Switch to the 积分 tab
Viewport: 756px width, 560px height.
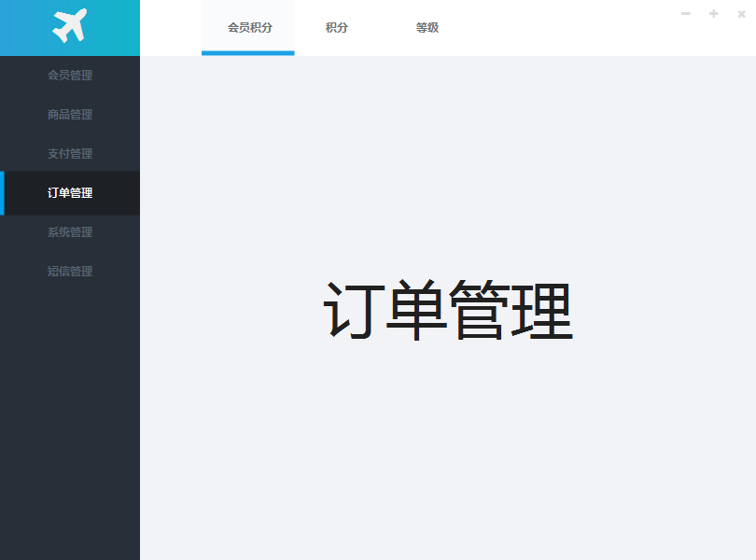click(x=336, y=28)
